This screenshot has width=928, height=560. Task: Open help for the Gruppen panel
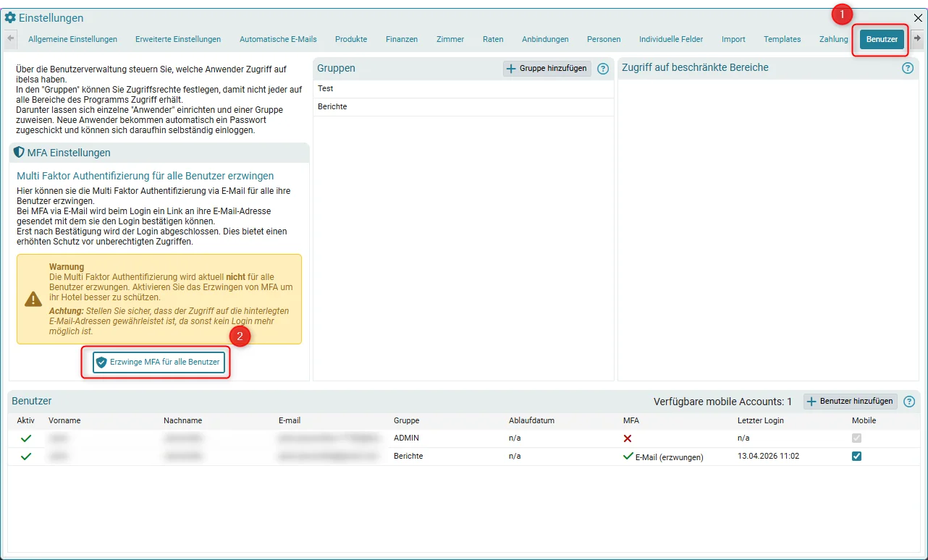(x=603, y=69)
